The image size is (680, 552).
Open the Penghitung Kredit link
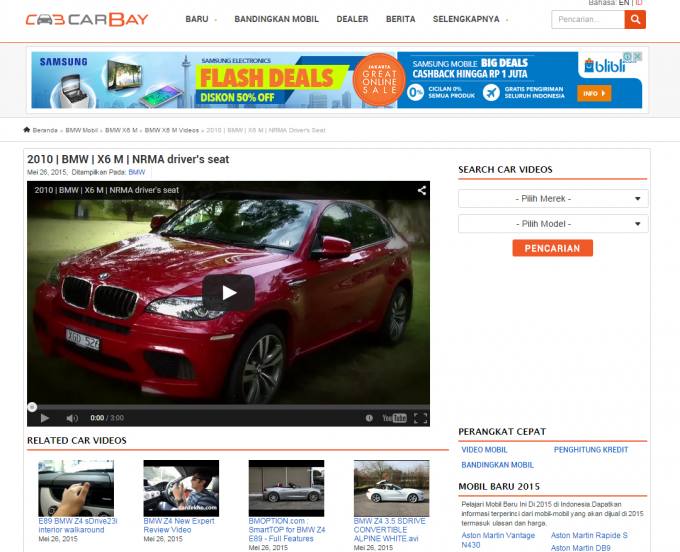[x=591, y=450]
